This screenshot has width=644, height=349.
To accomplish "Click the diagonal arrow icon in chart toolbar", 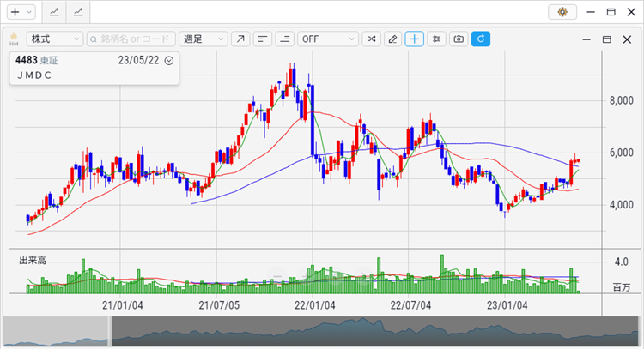I will (240, 39).
